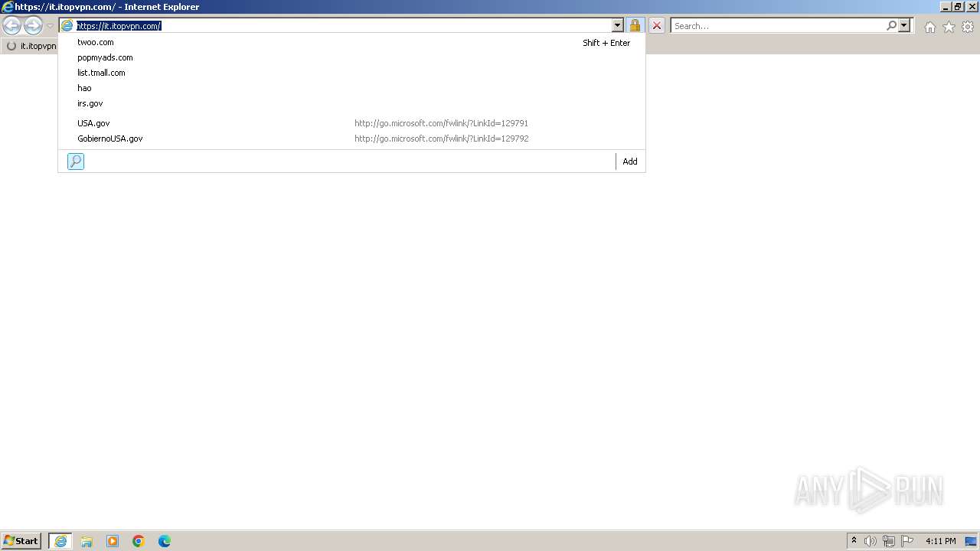980x551 pixels.
Task: Open the search provider dropdown arrow
Action: pyautogui.click(x=904, y=26)
